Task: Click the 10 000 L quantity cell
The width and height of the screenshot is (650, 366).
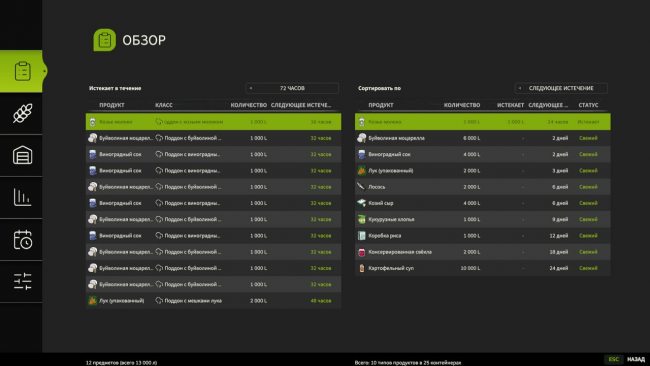Action: (470, 268)
